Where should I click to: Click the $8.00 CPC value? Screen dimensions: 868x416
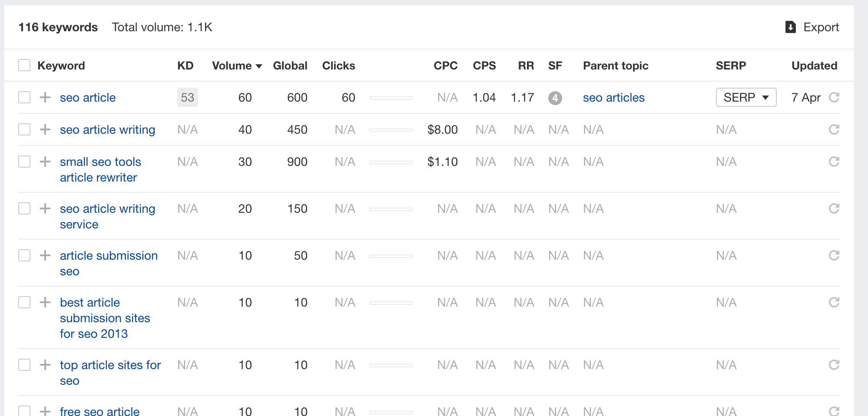tap(442, 129)
